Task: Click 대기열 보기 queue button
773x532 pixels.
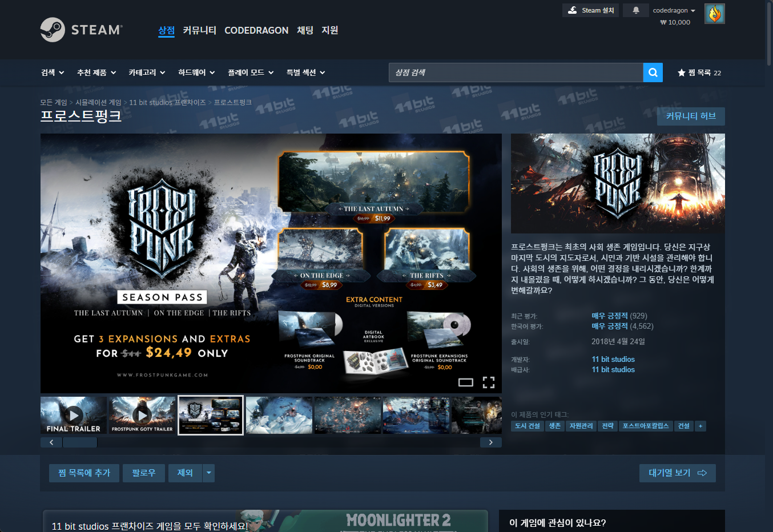Action: [x=678, y=473]
